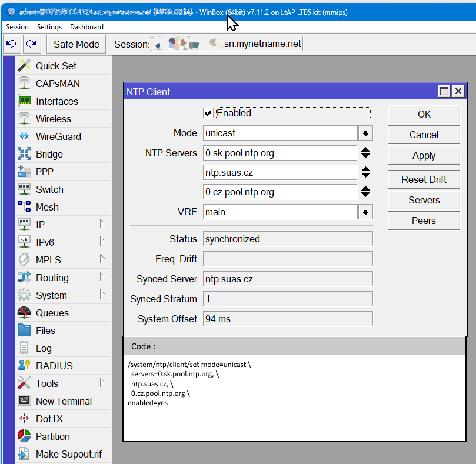The height and width of the screenshot is (464, 476).
Task: Open CAPsMAN antenna icon
Action: pos(24,84)
